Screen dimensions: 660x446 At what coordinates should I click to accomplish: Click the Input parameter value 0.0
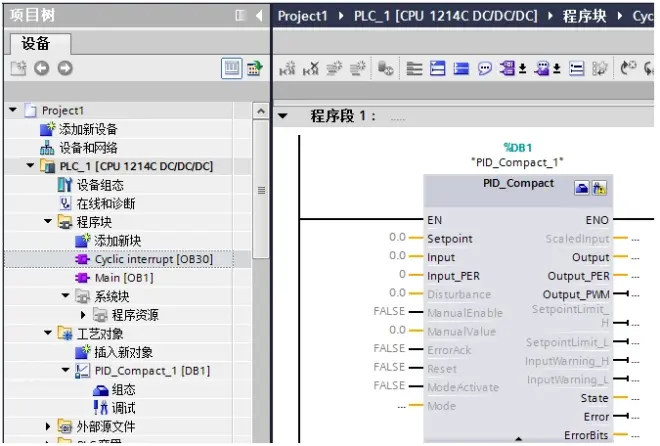coord(397,256)
